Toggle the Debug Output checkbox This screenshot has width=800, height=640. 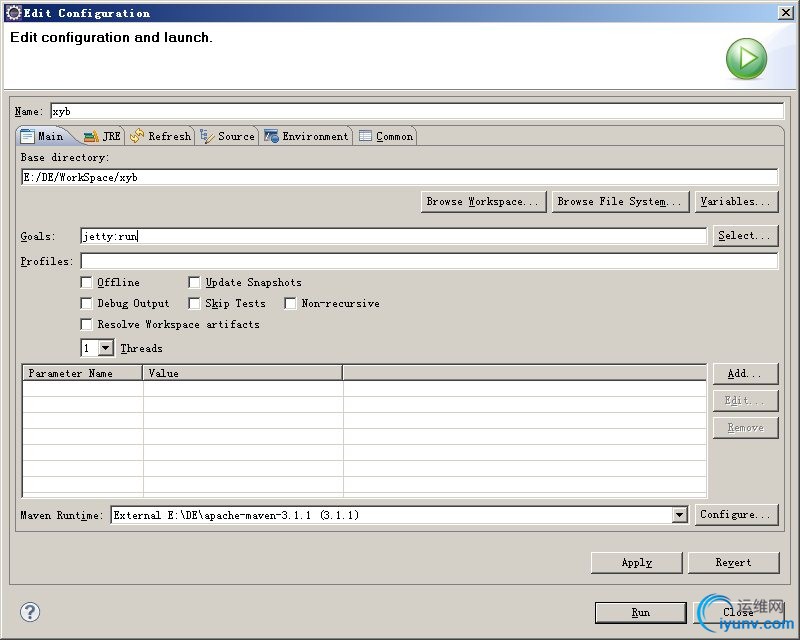coord(86,303)
